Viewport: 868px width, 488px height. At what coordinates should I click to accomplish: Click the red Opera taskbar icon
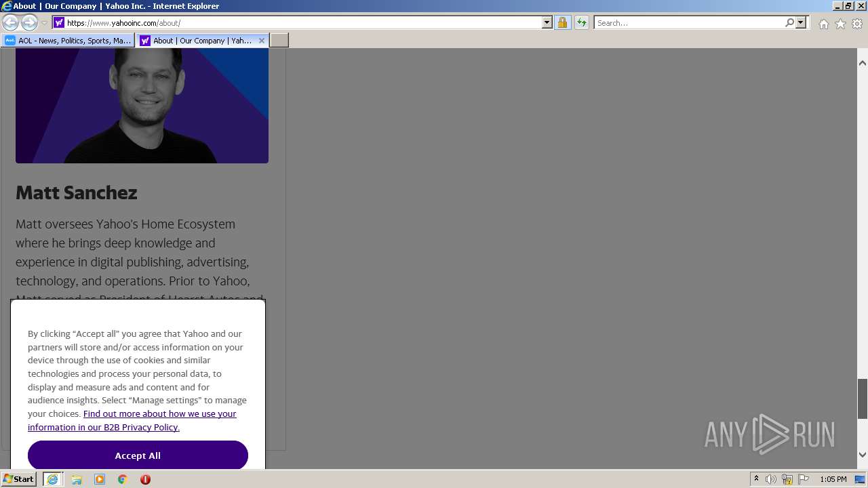click(145, 479)
